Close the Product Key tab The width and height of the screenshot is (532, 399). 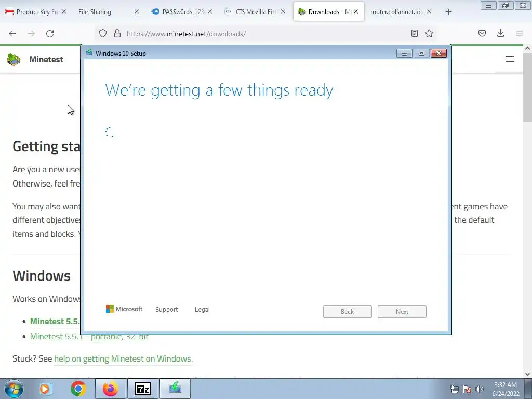pos(64,12)
